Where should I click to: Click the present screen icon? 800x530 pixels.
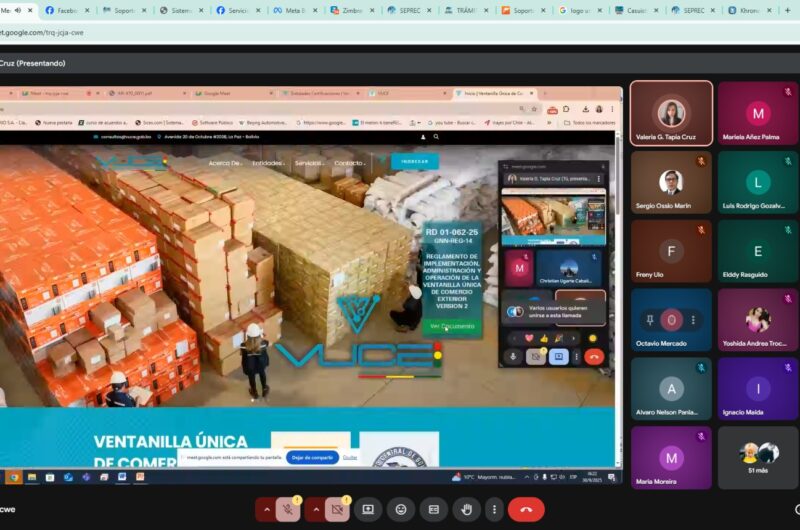(x=368, y=509)
